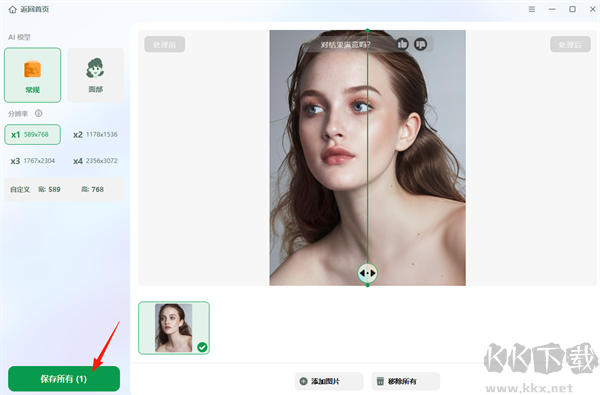Choose x3 1767x2304 resolution option

[33, 161]
